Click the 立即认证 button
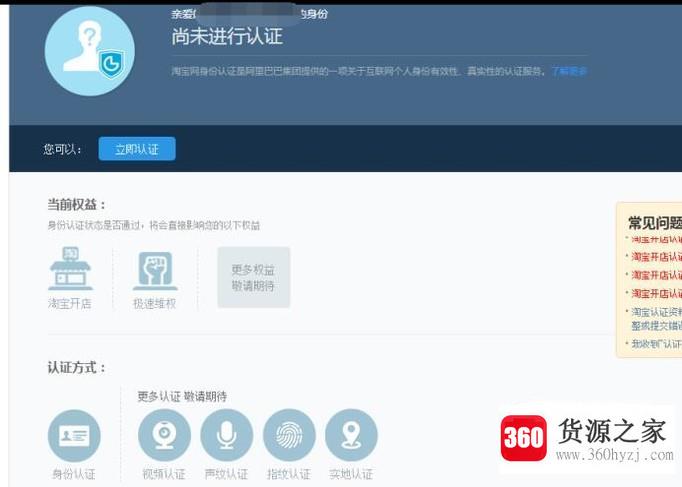 tap(137, 149)
